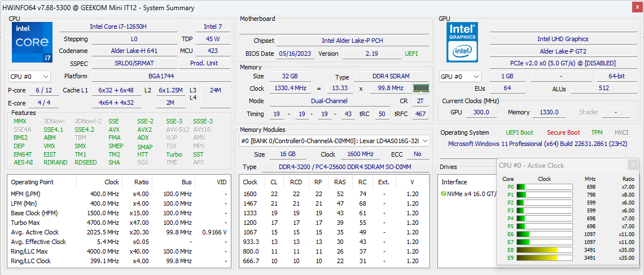Click the PCIe v2.0 x0 DISABLED field

click(x=563, y=63)
